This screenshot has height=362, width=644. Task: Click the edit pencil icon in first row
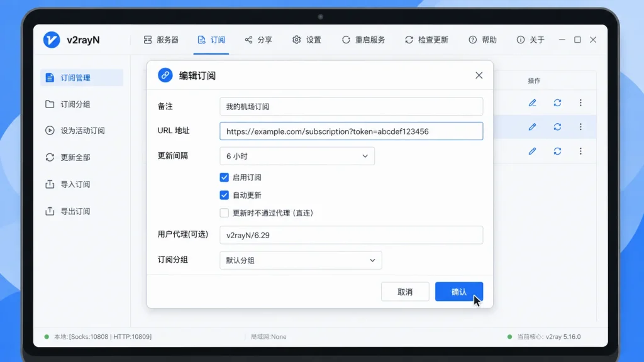pyautogui.click(x=532, y=102)
